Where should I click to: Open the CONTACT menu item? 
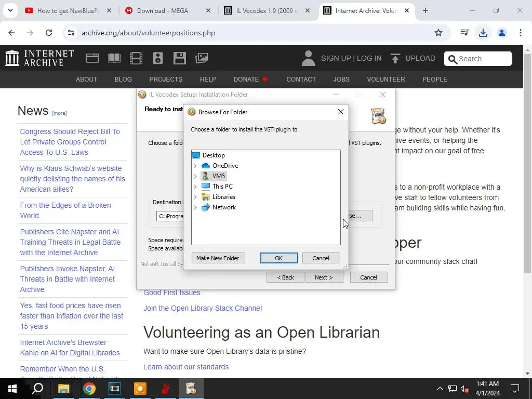point(301,79)
